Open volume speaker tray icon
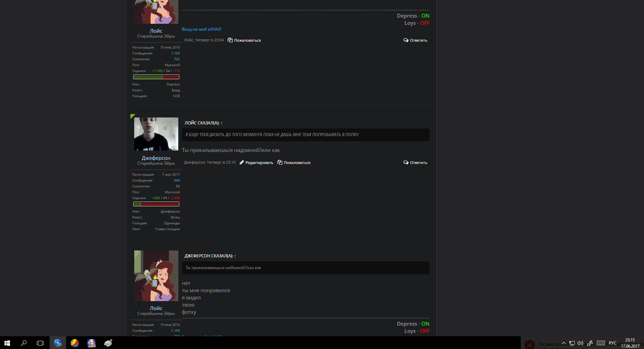This screenshot has width=644, height=349. pos(580,343)
